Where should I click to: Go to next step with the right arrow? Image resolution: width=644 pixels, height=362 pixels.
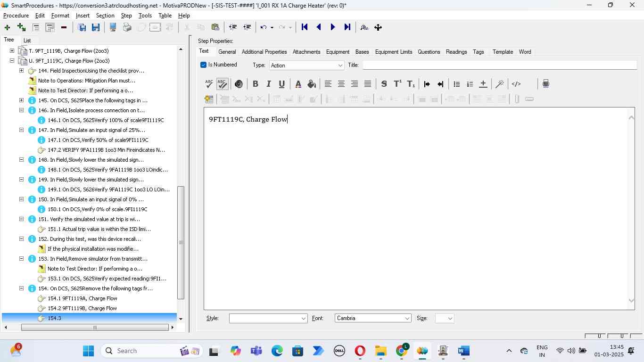(x=333, y=27)
